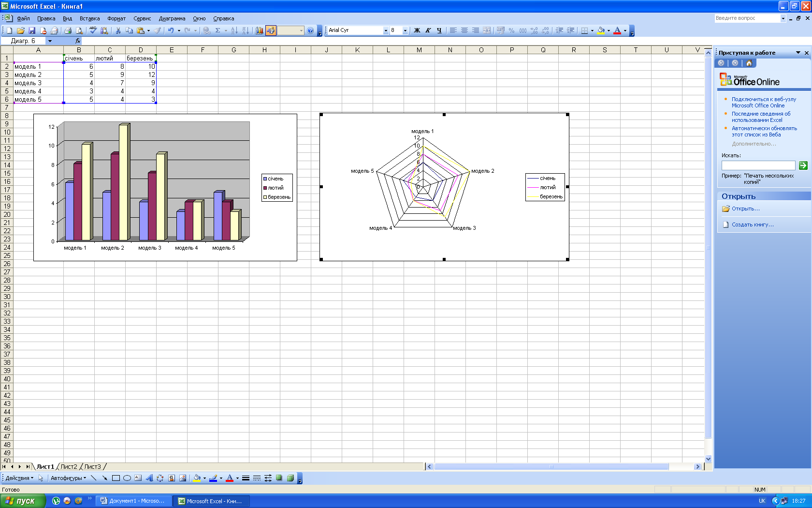The height and width of the screenshot is (508, 812).
Task: Open 3-D style on drawing toolbar
Action: tap(290, 478)
